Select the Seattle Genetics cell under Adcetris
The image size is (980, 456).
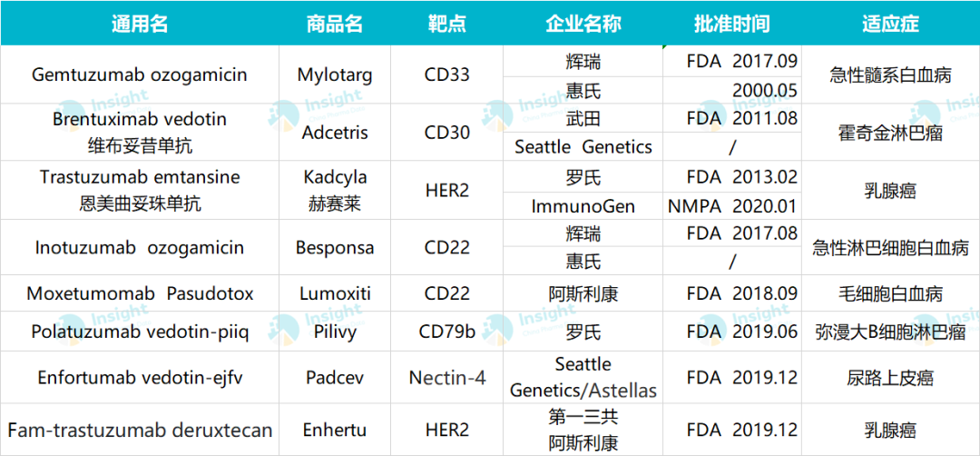pyautogui.click(x=583, y=147)
